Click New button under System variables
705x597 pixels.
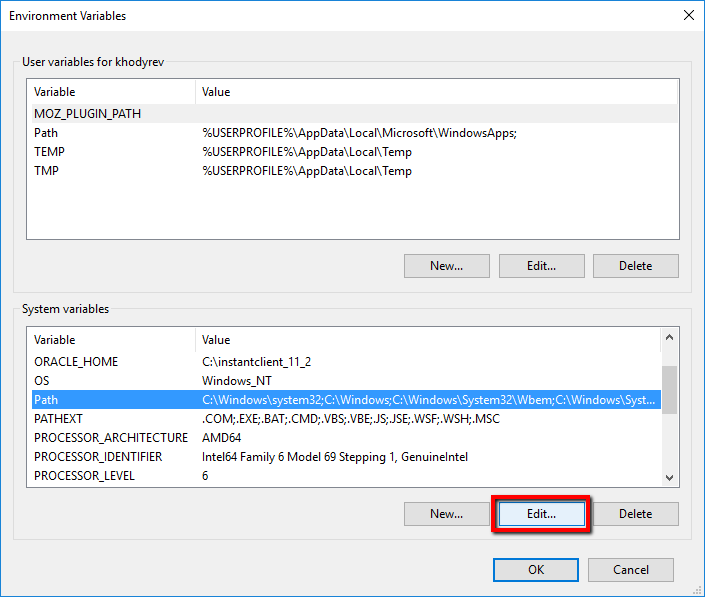click(446, 514)
